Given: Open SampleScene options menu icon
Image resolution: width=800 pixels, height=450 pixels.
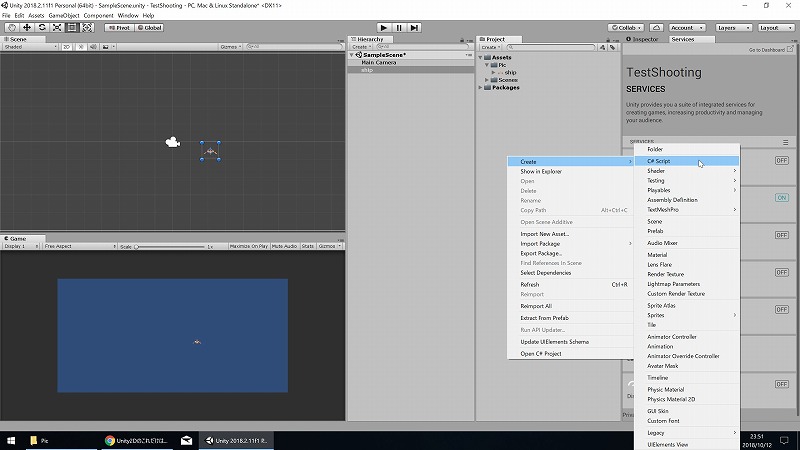Looking at the screenshot, I should click(x=468, y=55).
